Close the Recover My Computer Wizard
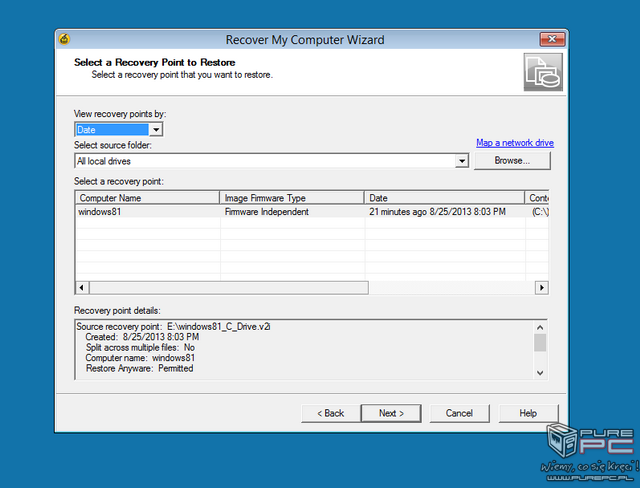Viewport: 640px width, 488px height. (552, 39)
